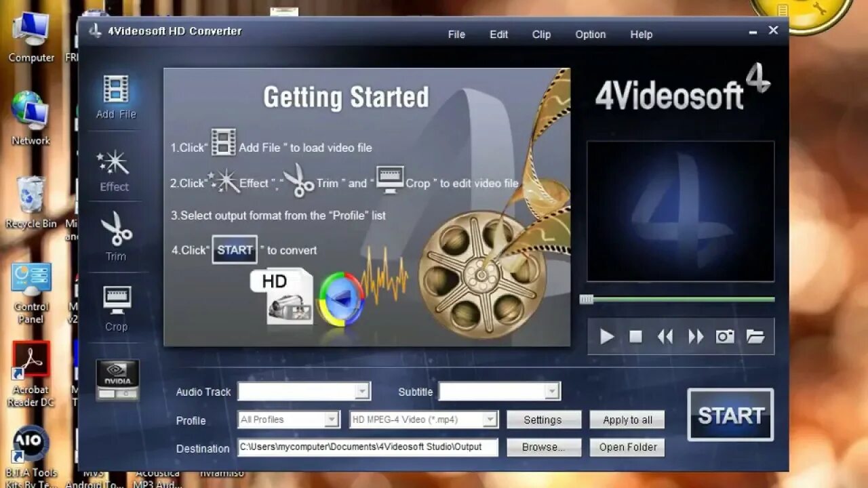Click the large START convert button
Viewport: 868px width, 488px height.
point(730,415)
